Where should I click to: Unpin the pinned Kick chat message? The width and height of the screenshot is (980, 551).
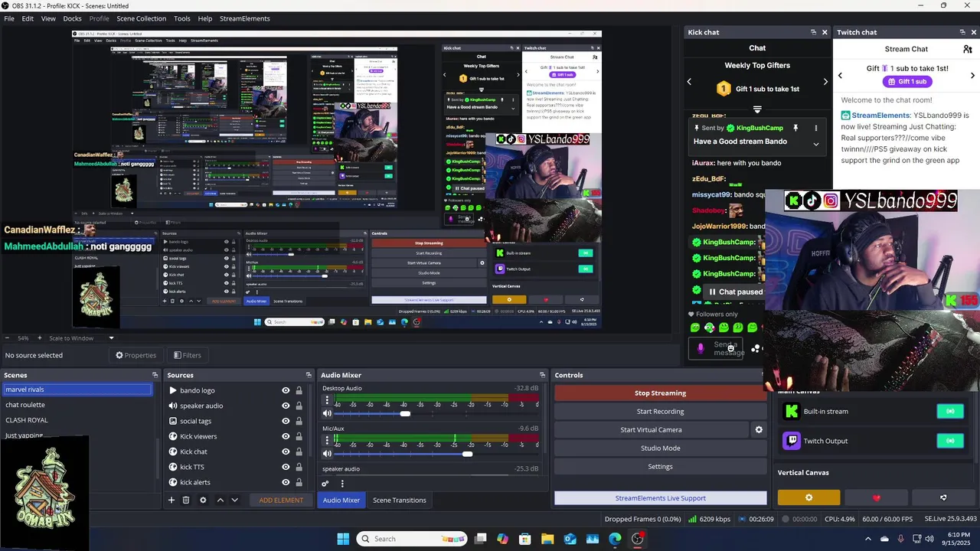point(795,128)
